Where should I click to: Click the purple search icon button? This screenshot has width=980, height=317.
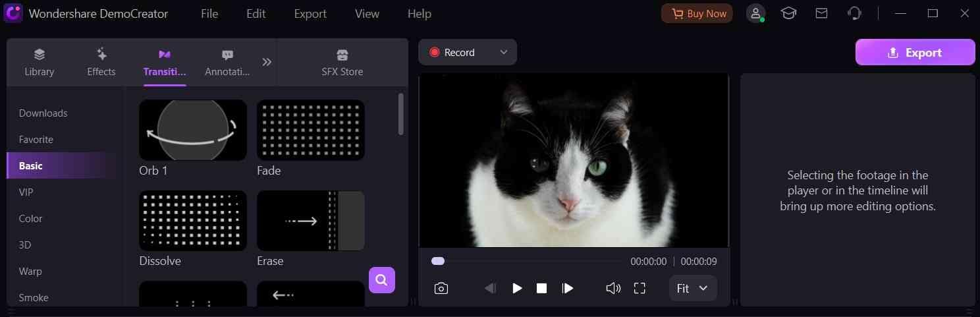(382, 280)
